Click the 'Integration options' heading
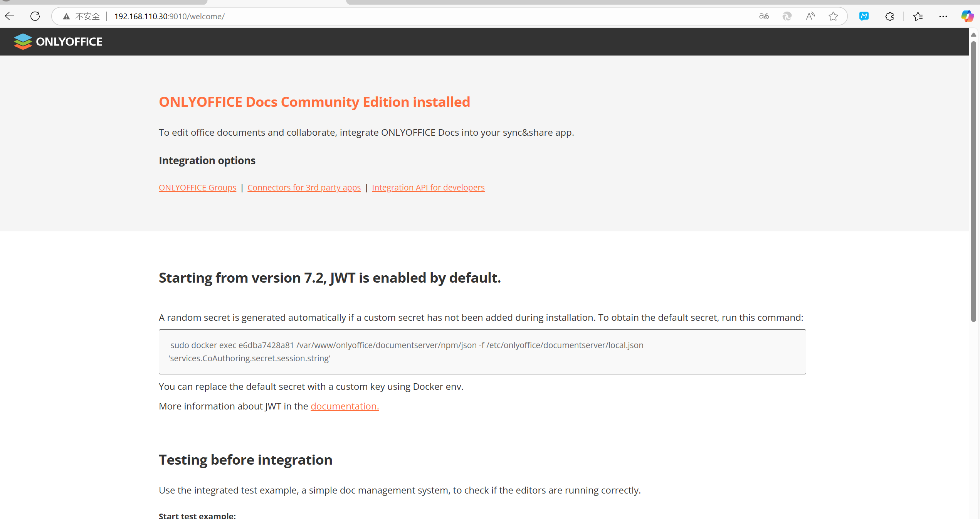Viewport: 980px width, 519px height. click(207, 160)
